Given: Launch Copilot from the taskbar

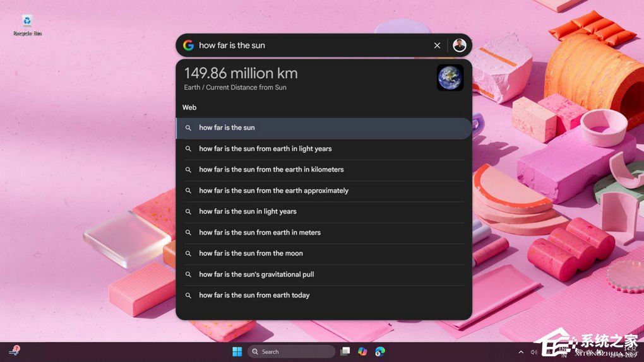Looking at the screenshot, I should pos(362,352).
